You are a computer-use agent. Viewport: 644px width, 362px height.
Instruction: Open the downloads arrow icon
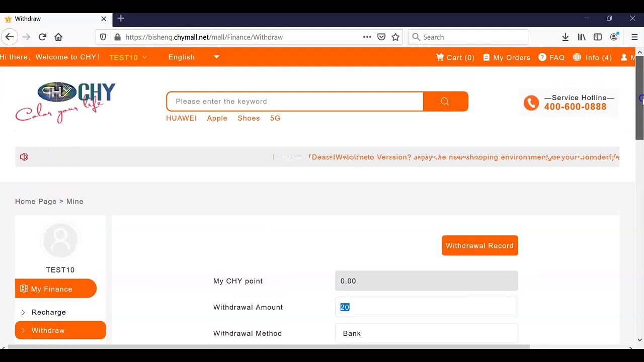(566, 37)
